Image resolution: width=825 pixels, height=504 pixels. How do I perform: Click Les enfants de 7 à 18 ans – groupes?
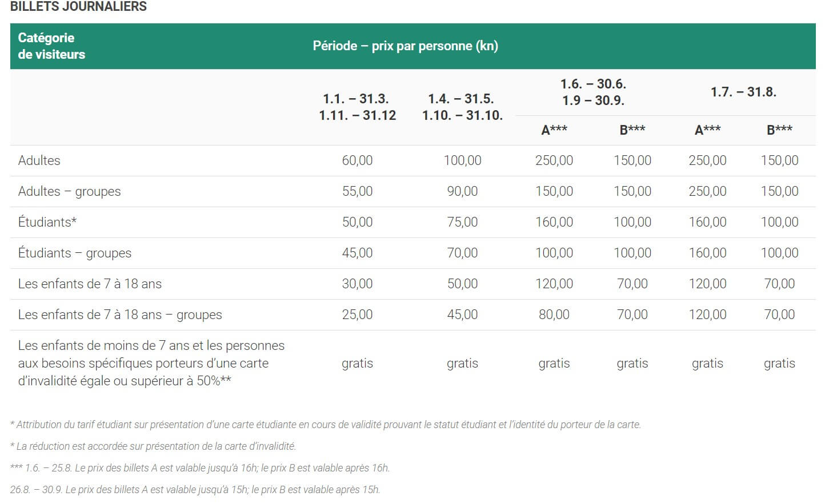tap(120, 315)
